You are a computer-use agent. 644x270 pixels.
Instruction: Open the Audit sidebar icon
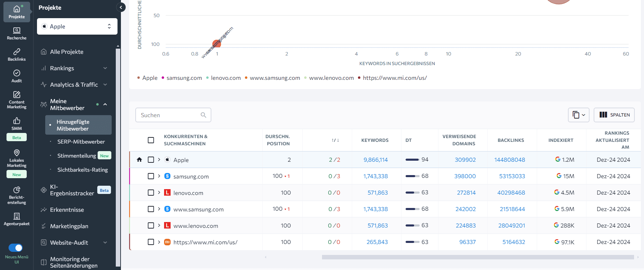click(x=16, y=73)
